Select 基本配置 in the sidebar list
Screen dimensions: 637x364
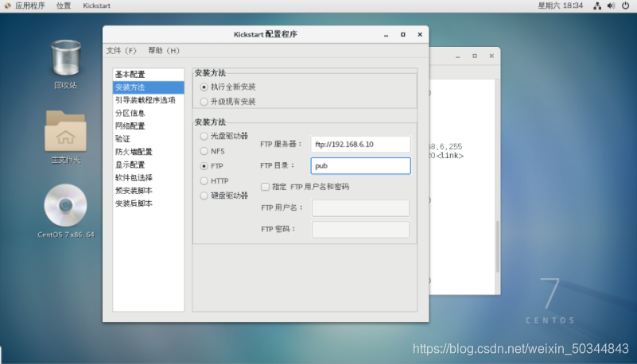[x=148, y=74]
